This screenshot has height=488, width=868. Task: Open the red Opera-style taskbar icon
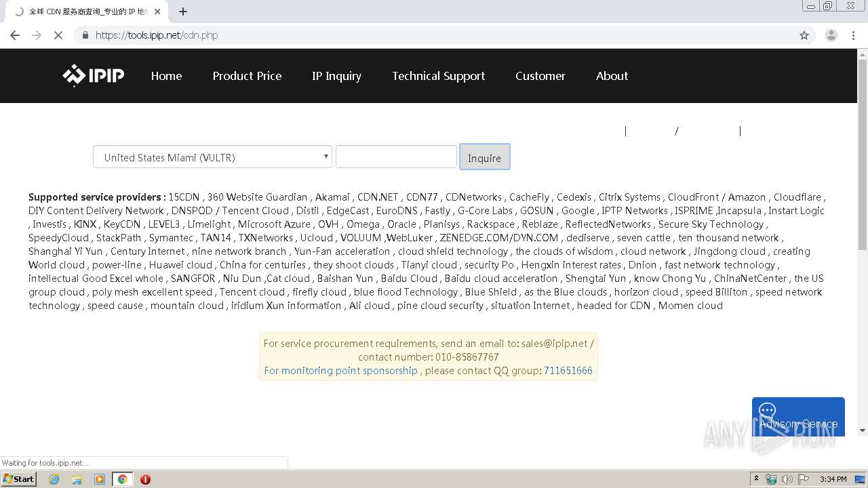point(145,479)
